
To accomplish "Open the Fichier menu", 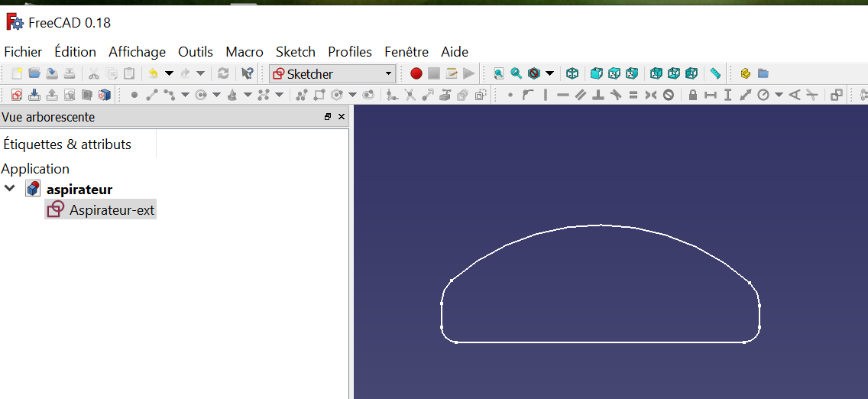I will pyautogui.click(x=23, y=52).
